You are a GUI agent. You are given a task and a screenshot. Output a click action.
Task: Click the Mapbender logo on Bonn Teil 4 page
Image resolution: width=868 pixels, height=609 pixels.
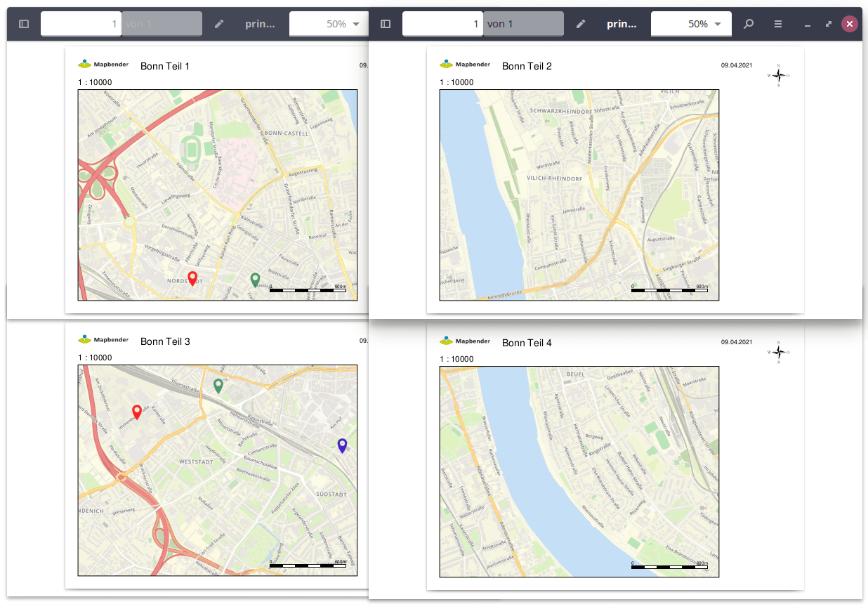tap(465, 341)
